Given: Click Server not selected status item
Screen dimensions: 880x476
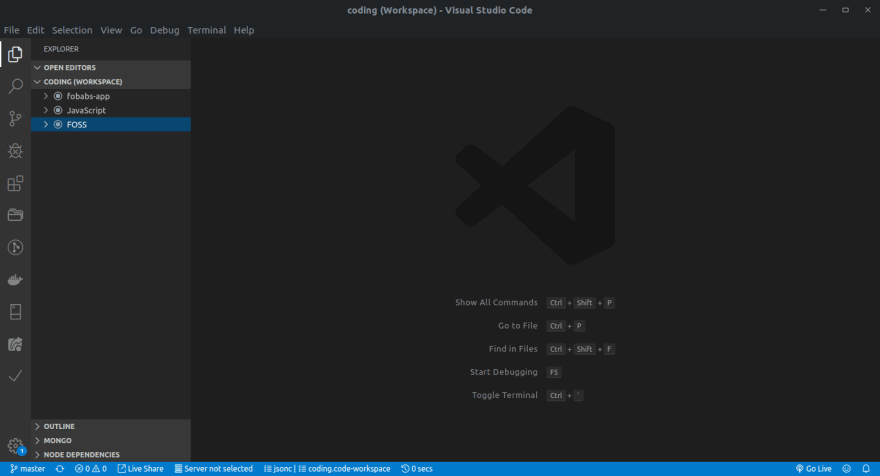Looking at the screenshot, I should [x=213, y=469].
